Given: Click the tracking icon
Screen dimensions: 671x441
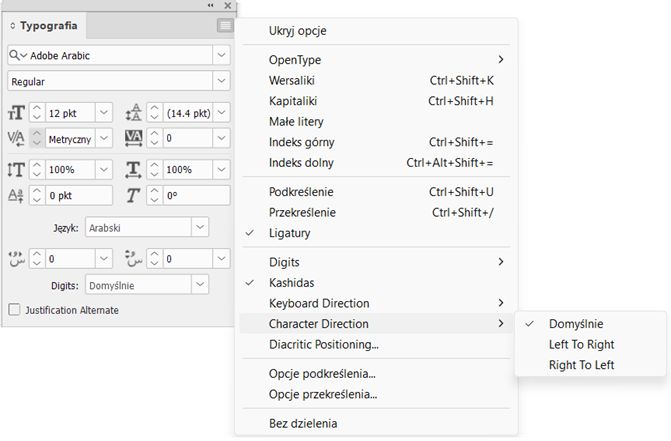Looking at the screenshot, I should (x=134, y=138).
